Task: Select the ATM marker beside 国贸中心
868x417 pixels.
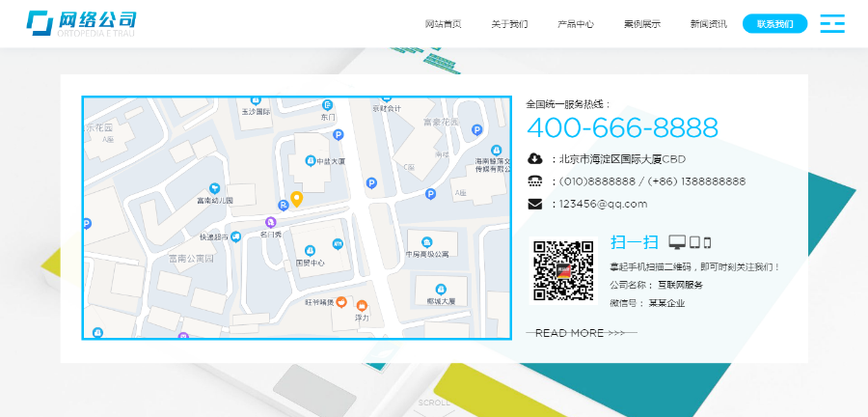Action: click(338, 243)
